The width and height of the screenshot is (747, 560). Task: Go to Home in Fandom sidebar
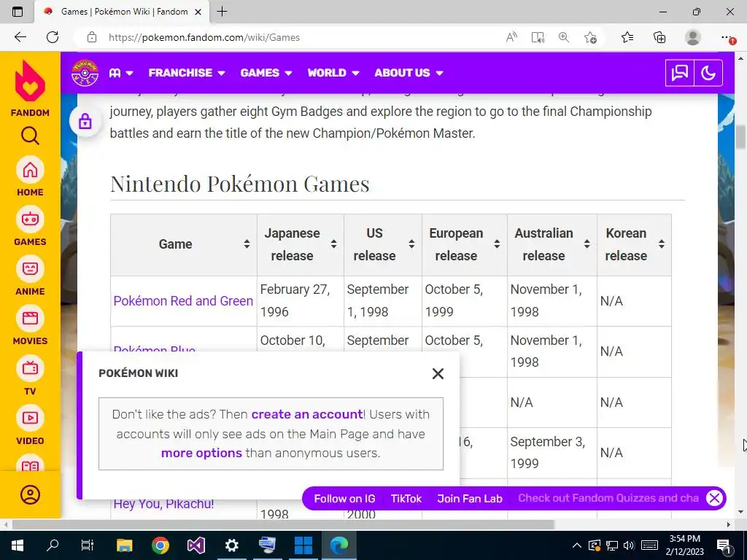(30, 176)
